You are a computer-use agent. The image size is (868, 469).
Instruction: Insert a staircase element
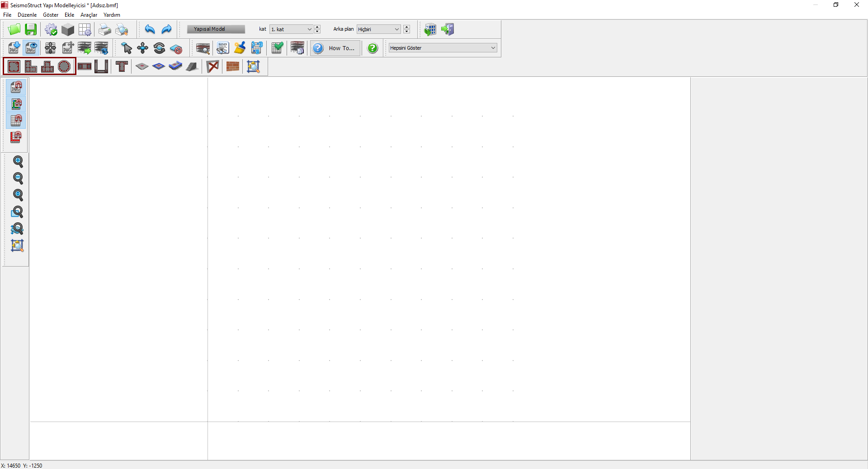(x=192, y=66)
